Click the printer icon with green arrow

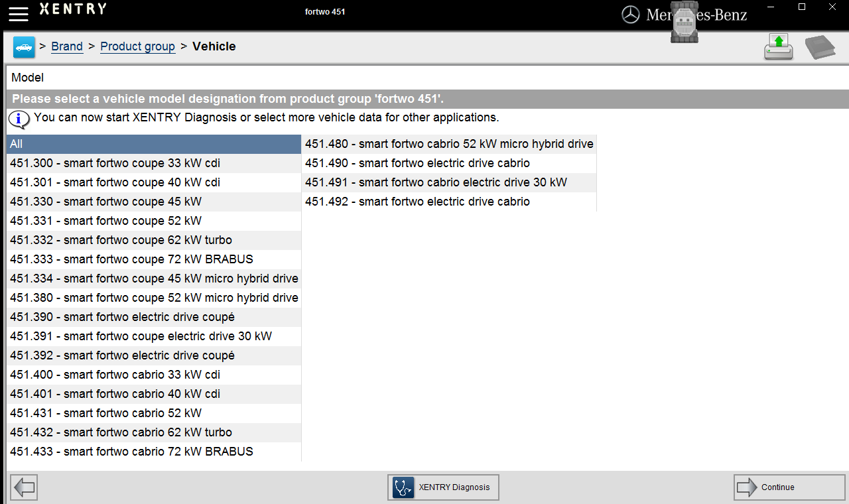pos(779,47)
